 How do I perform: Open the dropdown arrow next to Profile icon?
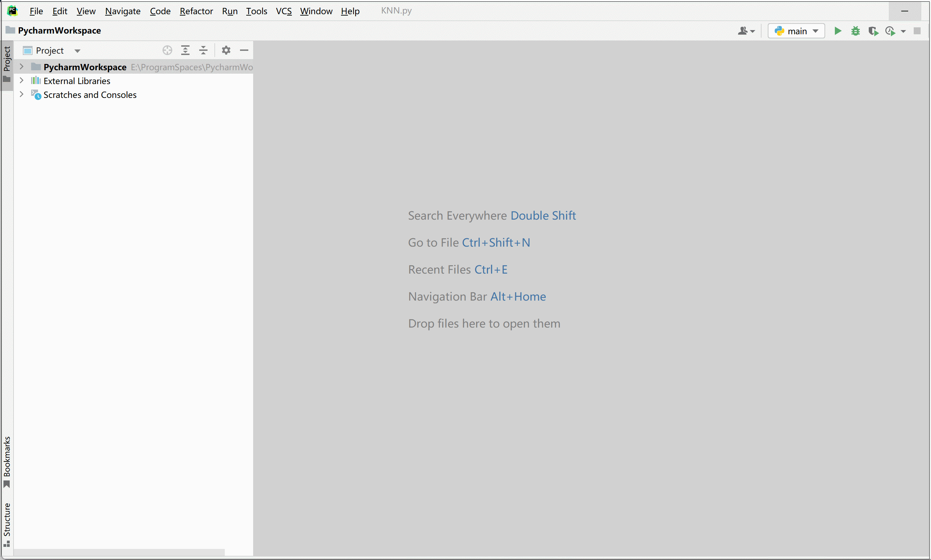pyautogui.click(x=903, y=31)
